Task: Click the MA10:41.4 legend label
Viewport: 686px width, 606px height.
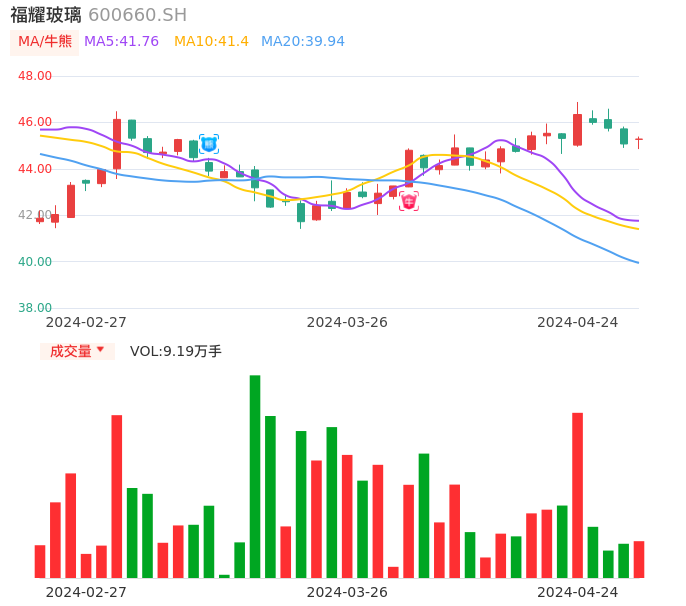Action: point(211,42)
